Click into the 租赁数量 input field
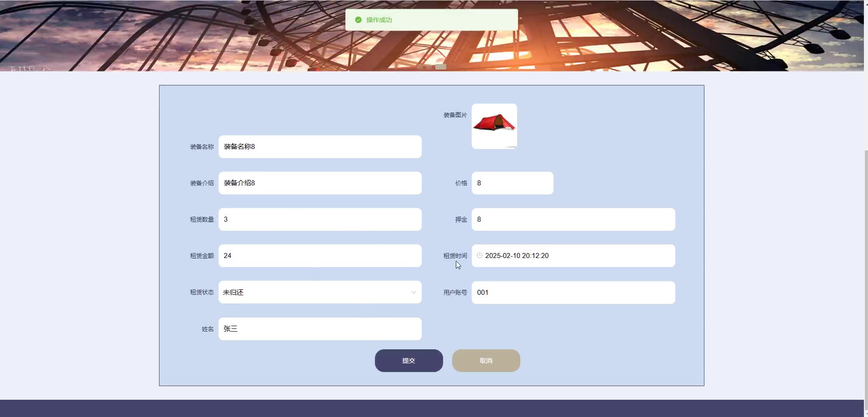Image resolution: width=868 pixels, height=417 pixels. tap(320, 219)
